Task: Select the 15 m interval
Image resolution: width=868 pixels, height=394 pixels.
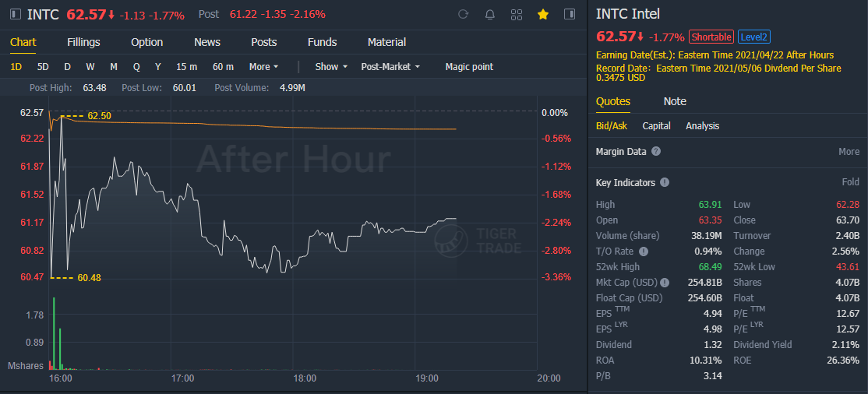Action: [x=186, y=67]
